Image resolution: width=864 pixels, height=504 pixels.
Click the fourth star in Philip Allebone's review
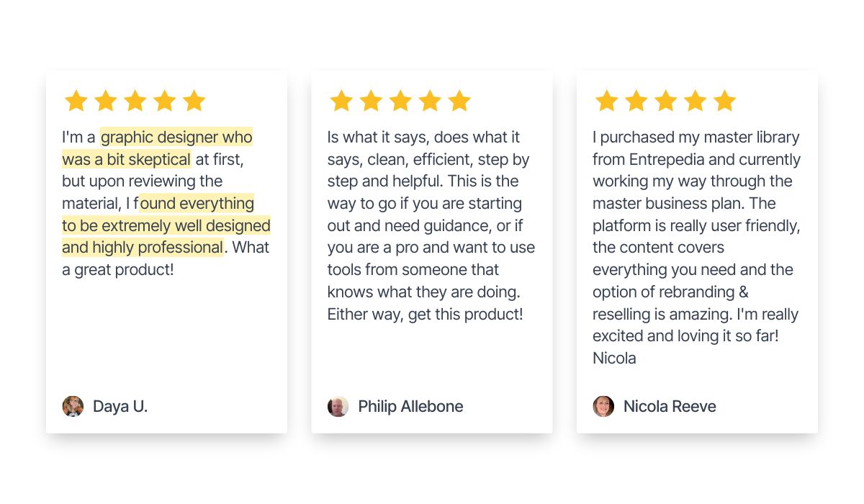click(430, 101)
